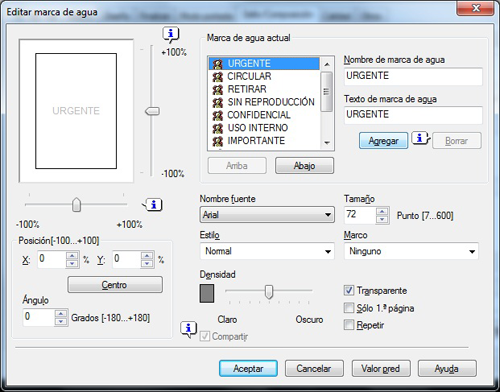Click the Tamaño field showing 72

(361, 215)
